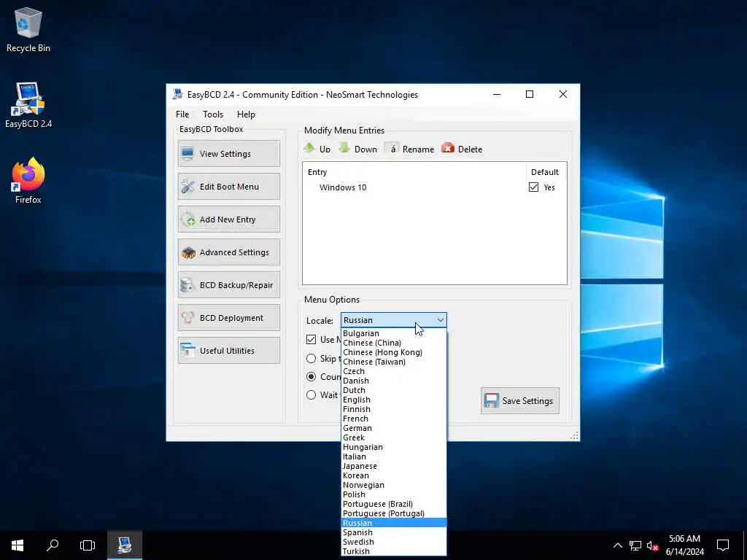Select the EasyBCD 2.4 desktop shortcut

click(x=28, y=105)
